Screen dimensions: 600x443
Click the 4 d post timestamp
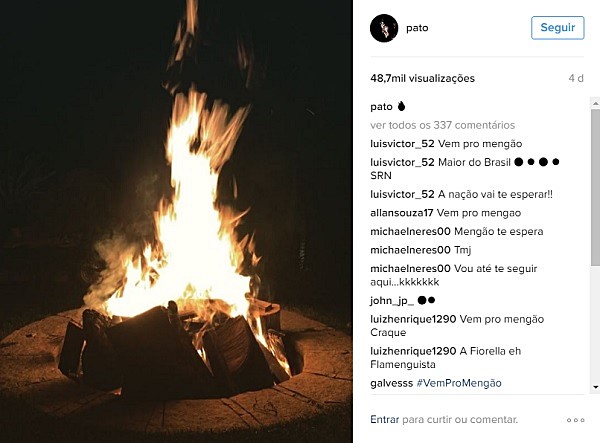pos(576,78)
